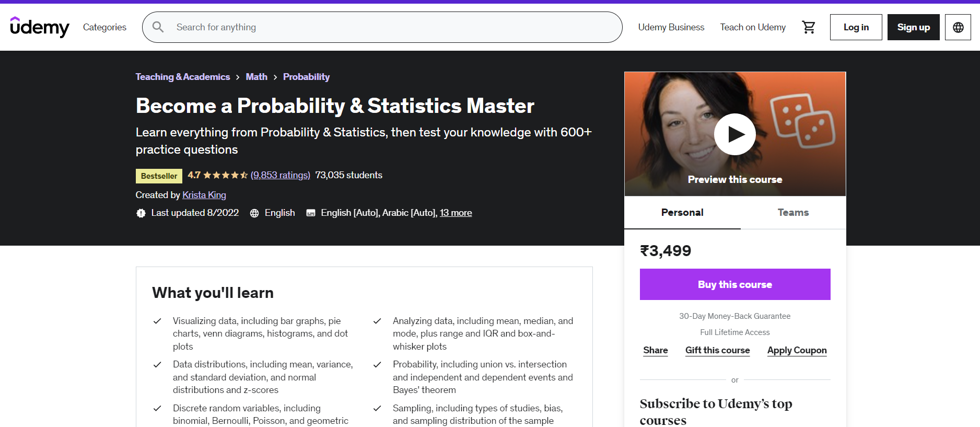Click the Log in button
This screenshot has width=980, height=427.
pyautogui.click(x=856, y=27)
